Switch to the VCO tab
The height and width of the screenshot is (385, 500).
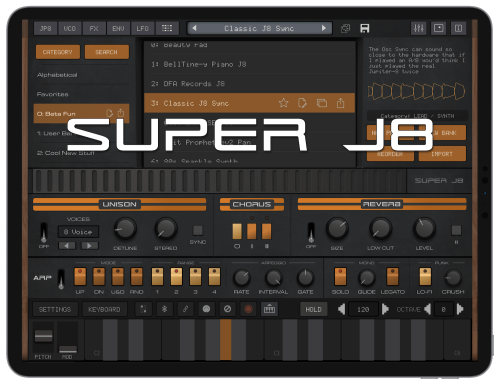coord(70,28)
